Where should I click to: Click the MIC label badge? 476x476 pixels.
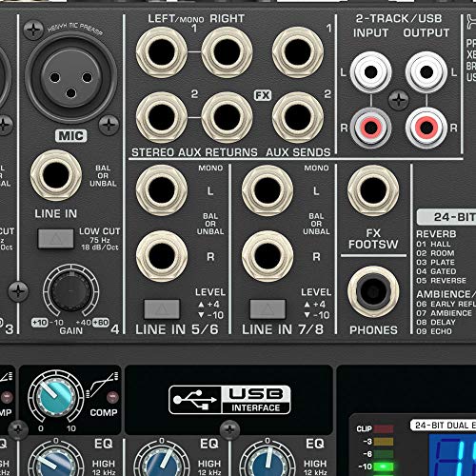tap(71, 136)
